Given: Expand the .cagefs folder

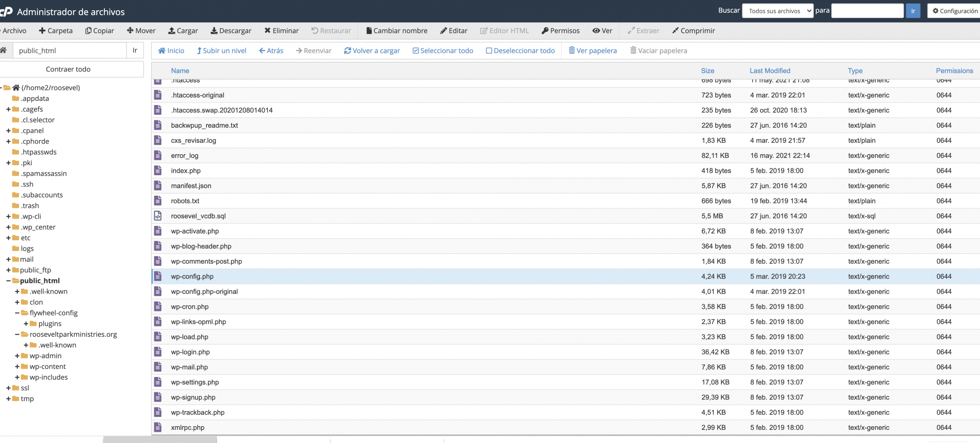Looking at the screenshot, I should tap(8, 109).
